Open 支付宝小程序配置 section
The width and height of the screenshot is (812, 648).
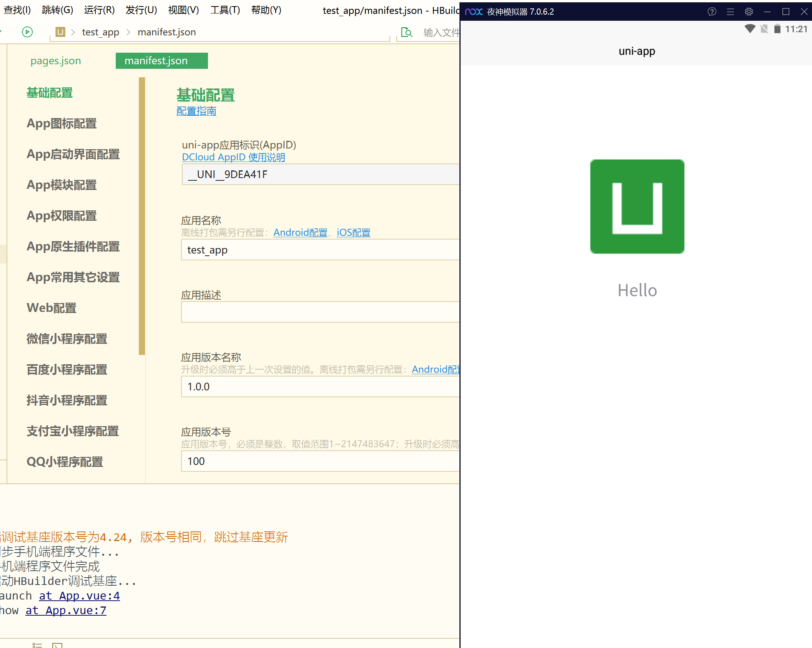(73, 431)
